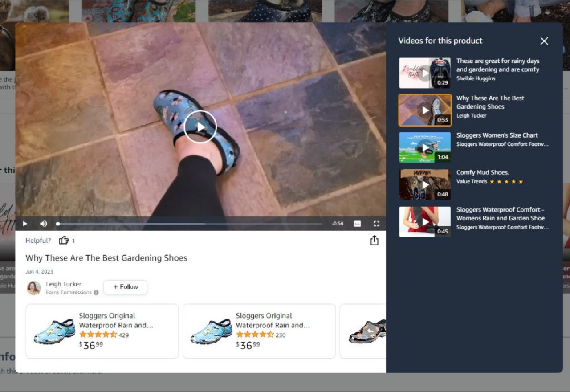
Task: Open second Sloggers Original product card with 230 reviews
Action: [259, 331]
